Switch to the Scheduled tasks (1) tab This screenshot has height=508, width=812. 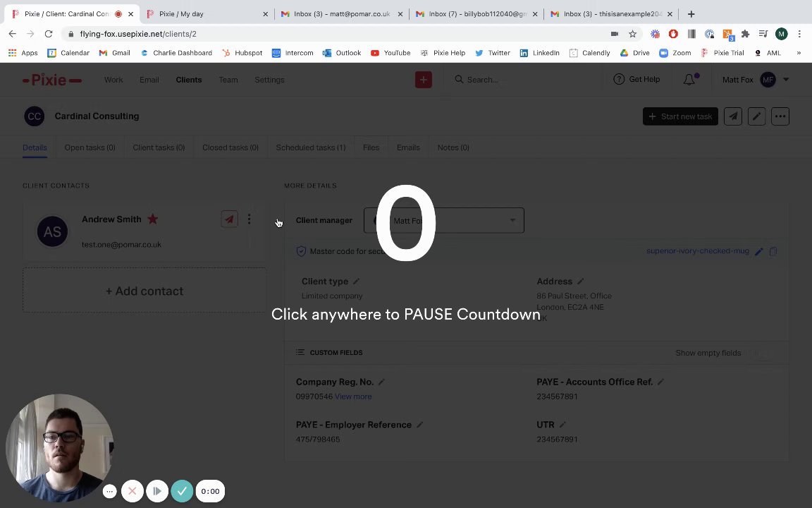tap(311, 147)
